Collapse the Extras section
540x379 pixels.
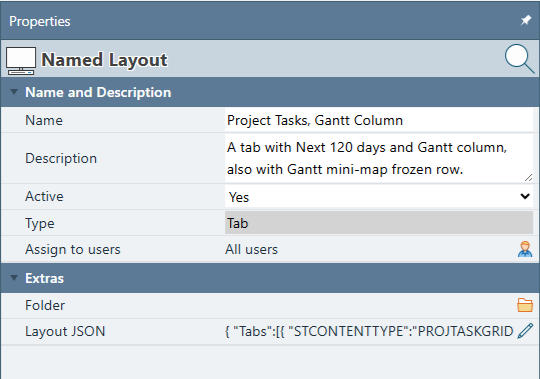pyautogui.click(x=14, y=278)
